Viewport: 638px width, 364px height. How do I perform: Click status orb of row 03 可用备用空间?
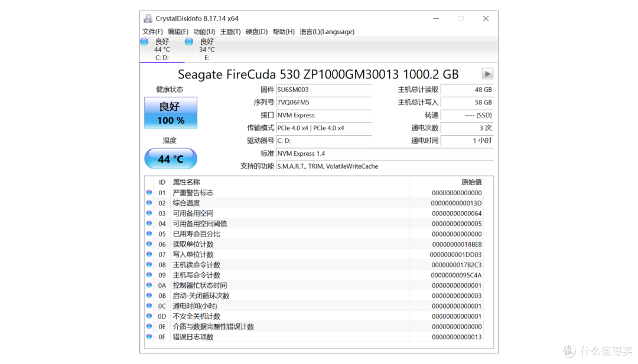[149, 213]
